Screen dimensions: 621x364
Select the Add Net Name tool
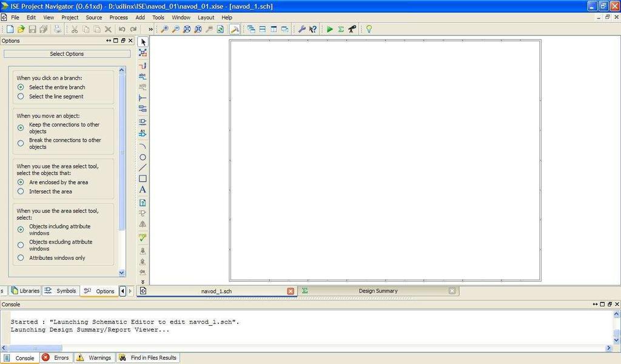click(x=143, y=76)
